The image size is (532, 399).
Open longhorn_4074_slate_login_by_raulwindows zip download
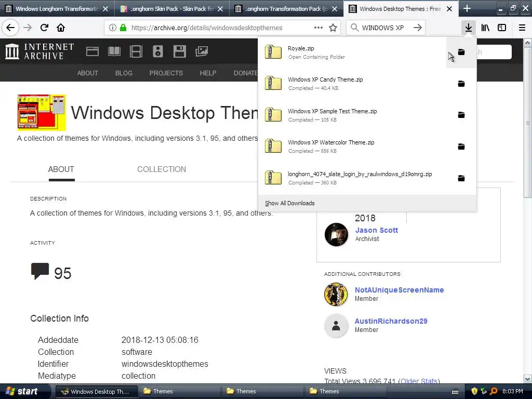(352, 178)
